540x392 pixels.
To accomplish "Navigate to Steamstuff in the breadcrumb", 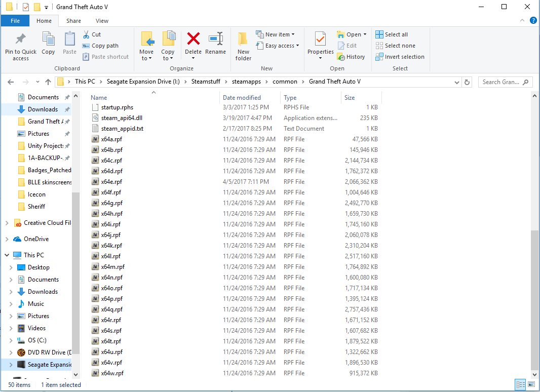I will click(206, 82).
